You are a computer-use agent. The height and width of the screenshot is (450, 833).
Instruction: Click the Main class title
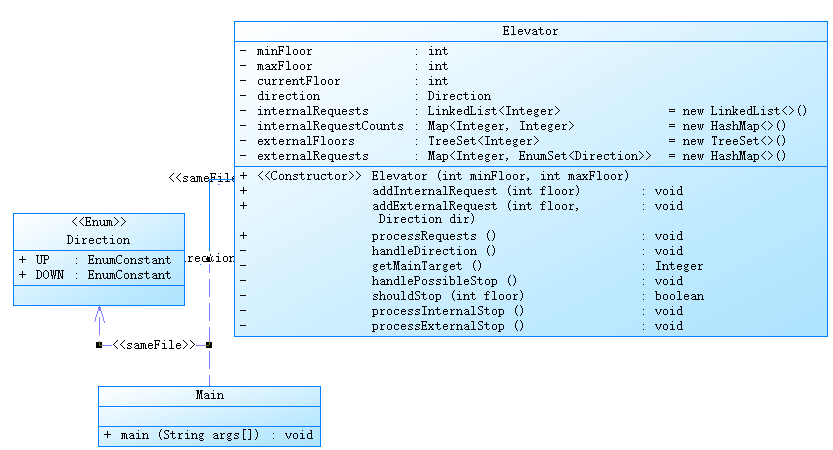tap(209, 395)
